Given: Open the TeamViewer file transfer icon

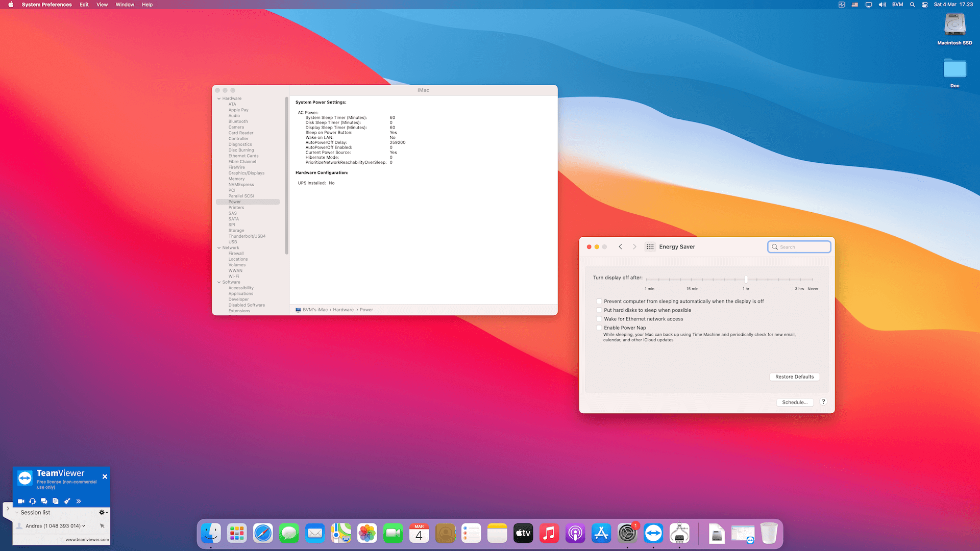Looking at the screenshot, I should (55, 501).
